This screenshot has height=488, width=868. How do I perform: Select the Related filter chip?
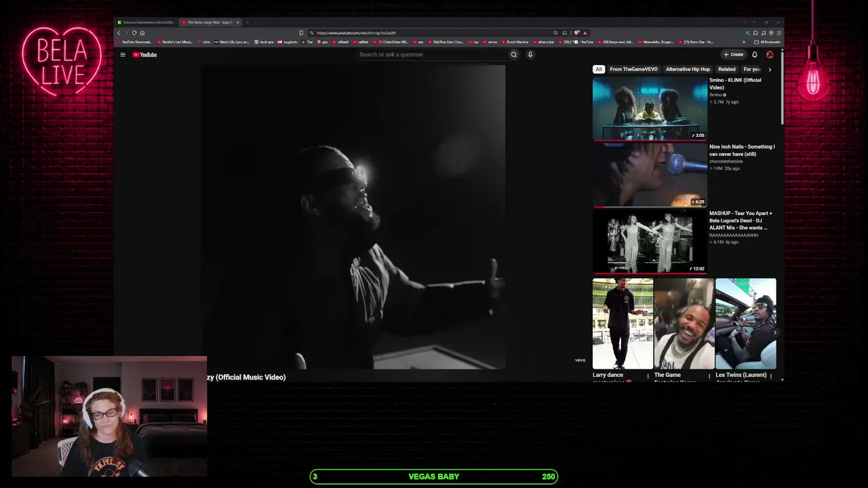[x=727, y=69]
